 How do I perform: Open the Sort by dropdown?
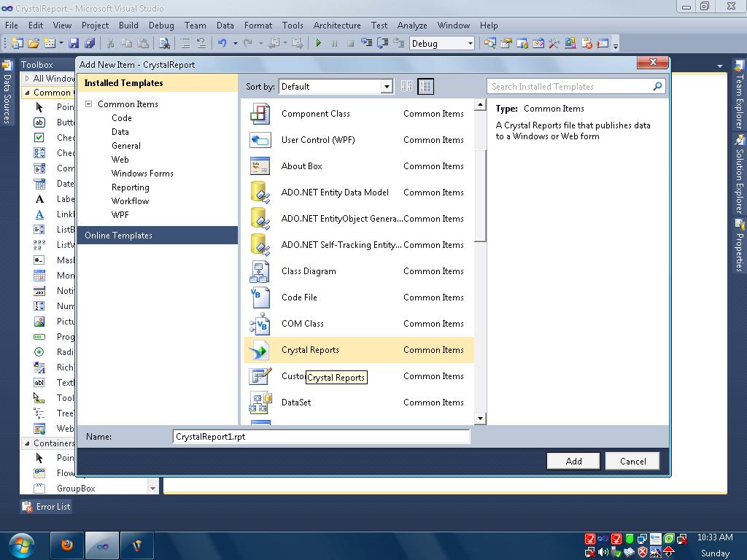coord(386,86)
